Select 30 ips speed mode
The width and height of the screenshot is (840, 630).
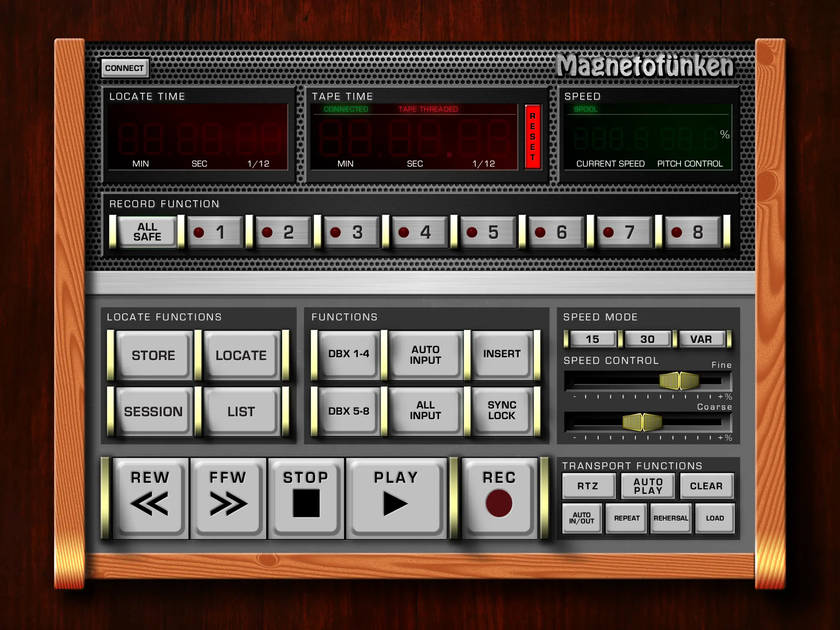click(648, 339)
